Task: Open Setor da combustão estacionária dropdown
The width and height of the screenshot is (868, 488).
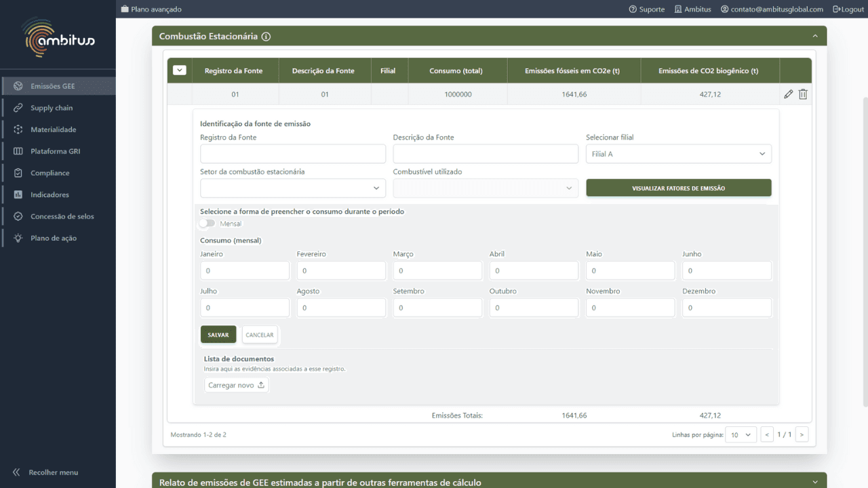Action: point(293,188)
